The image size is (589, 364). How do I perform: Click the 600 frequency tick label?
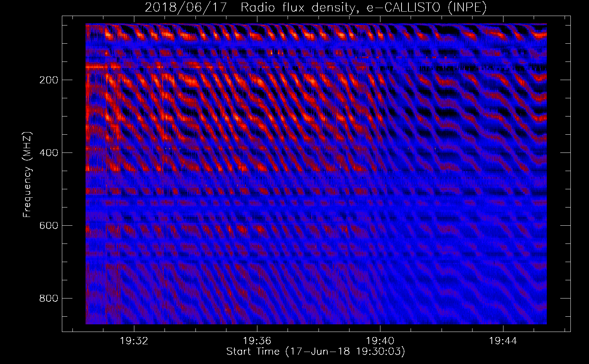[49, 226]
